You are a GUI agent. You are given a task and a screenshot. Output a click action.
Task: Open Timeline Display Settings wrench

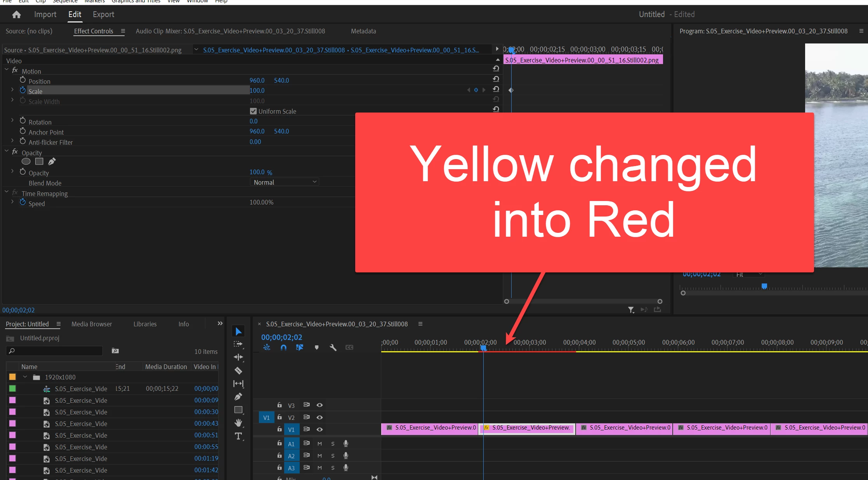click(x=333, y=348)
